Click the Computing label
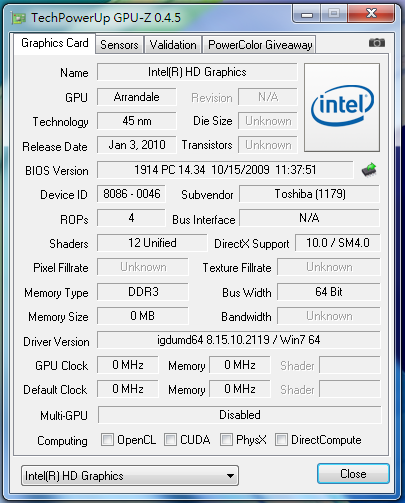This screenshot has width=405, height=503. coord(62,441)
